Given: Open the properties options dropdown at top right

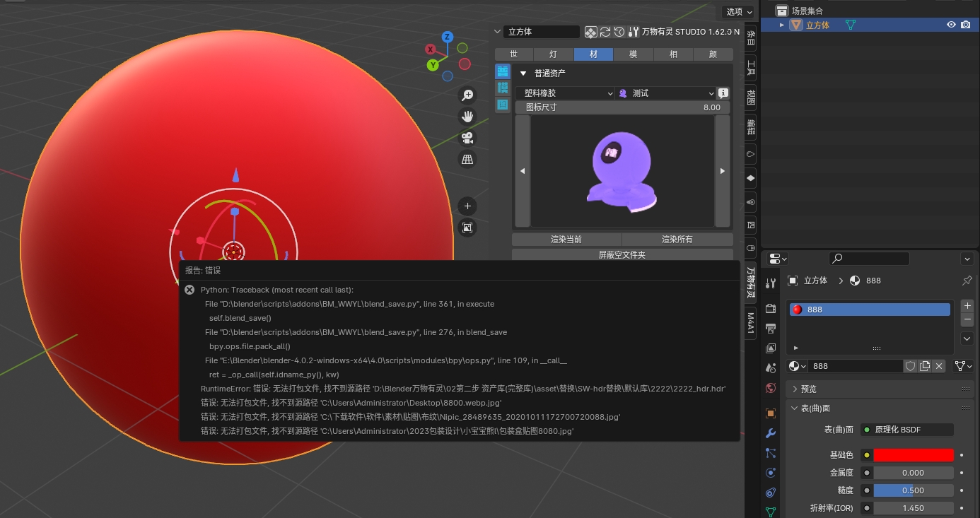Looking at the screenshot, I should (967, 259).
